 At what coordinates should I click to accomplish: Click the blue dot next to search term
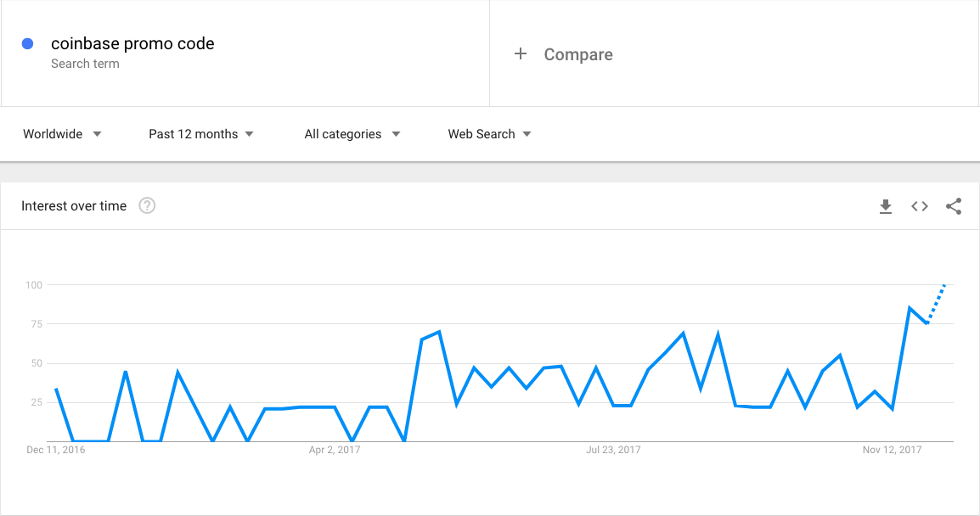[27, 44]
